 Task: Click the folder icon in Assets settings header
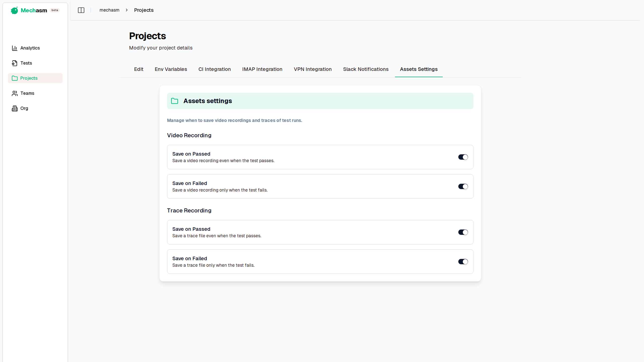point(175,101)
